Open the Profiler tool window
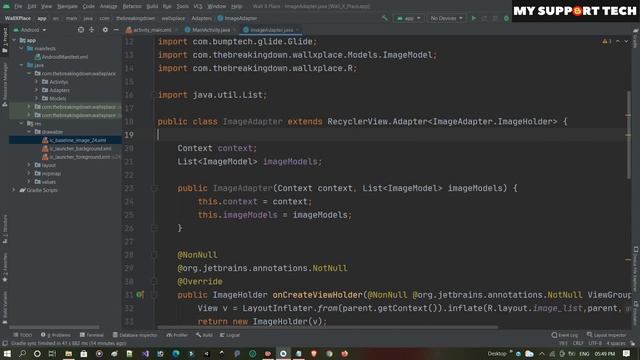 coord(177,335)
